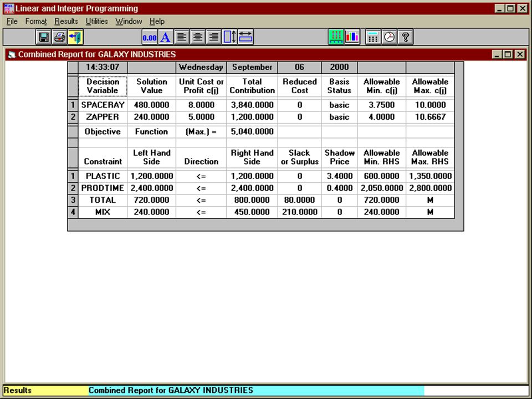
Task: Click the Clock icon in toolbar
Action: pyautogui.click(x=389, y=37)
